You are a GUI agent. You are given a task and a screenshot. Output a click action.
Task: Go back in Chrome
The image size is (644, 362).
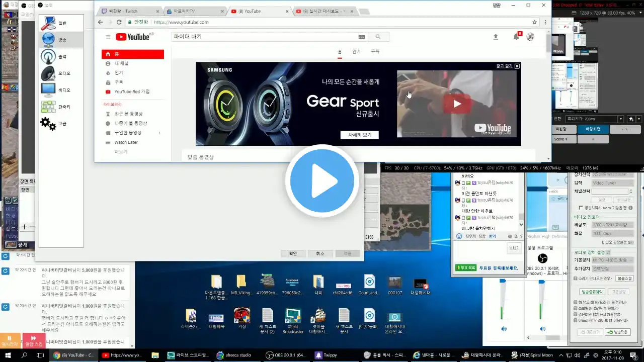coord(100,22)
